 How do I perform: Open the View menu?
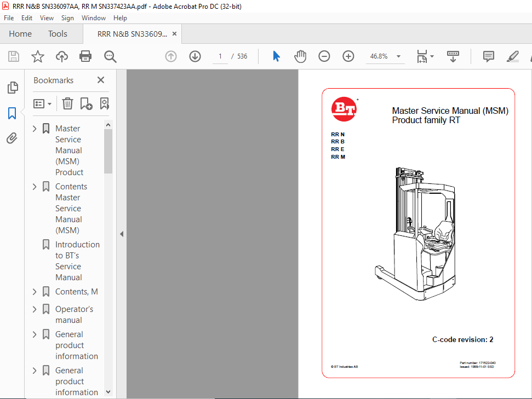click(47, 18)
